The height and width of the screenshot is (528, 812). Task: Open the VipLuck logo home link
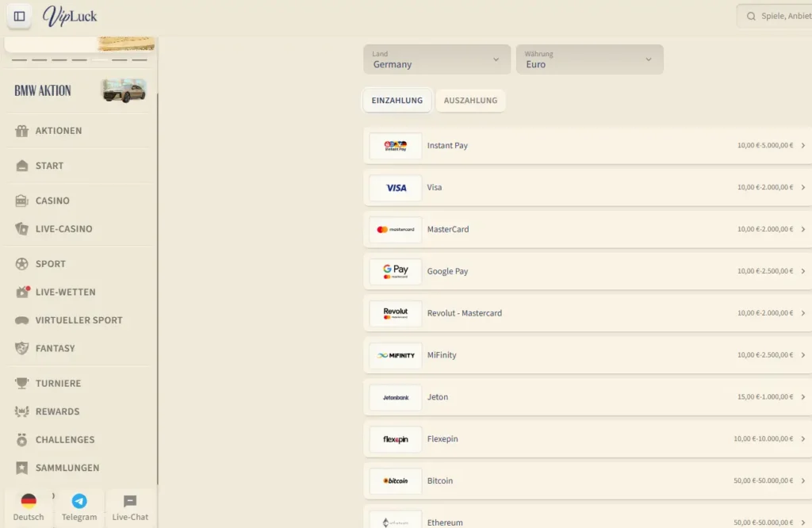point(70,16)
